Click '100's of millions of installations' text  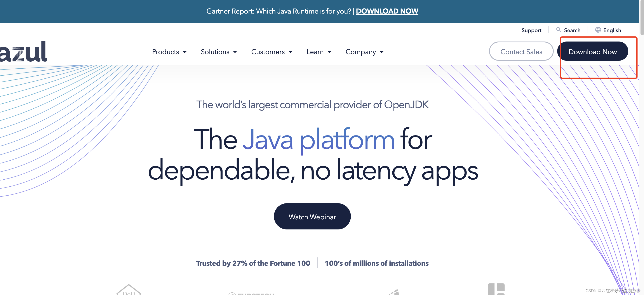[376, 263]
